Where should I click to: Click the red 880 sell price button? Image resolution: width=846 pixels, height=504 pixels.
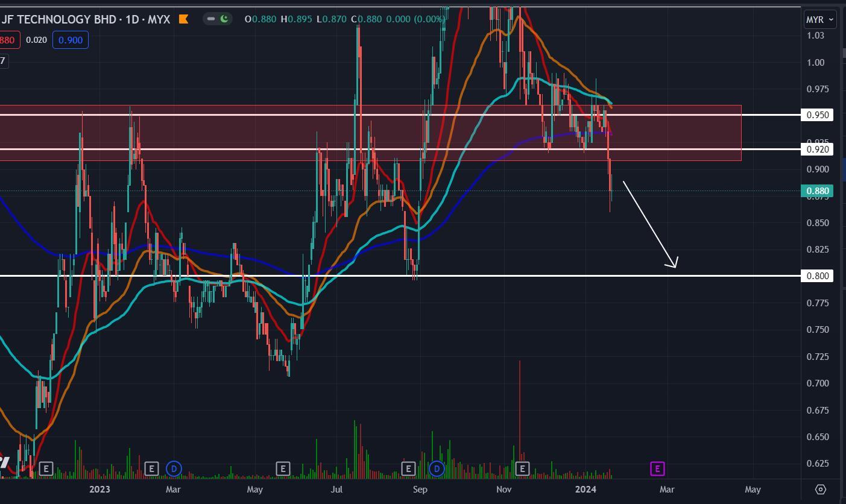pos(10,40)
